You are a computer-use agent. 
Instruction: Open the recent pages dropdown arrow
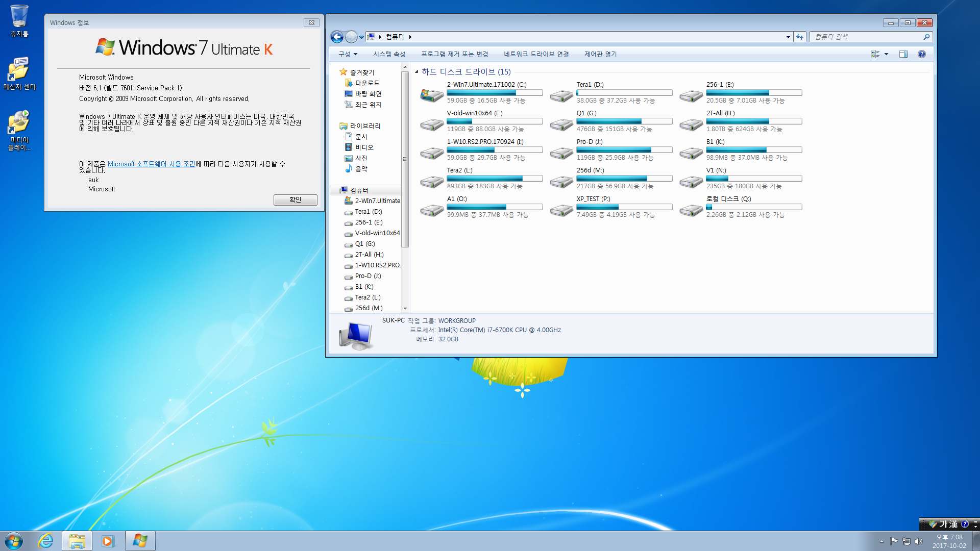coord(361,37)
